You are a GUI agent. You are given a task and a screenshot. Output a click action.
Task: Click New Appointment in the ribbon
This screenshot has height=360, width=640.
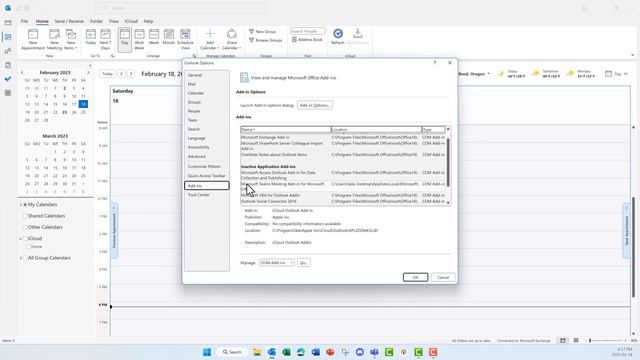coord(33,40)
